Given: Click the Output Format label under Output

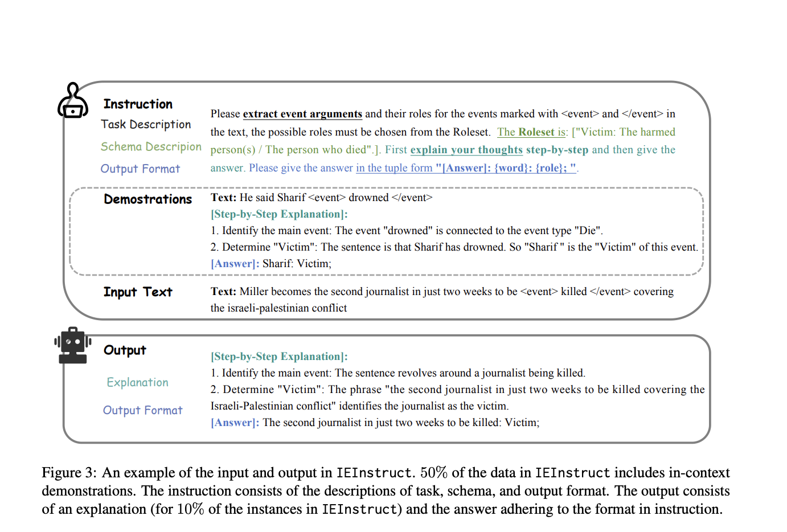Looking at the screenshot, I should (x=142, y=410).
